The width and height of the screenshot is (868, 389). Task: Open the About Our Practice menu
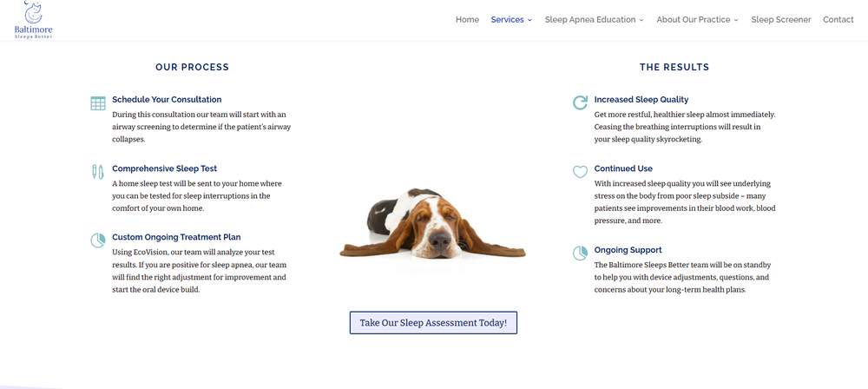(693, 19)
